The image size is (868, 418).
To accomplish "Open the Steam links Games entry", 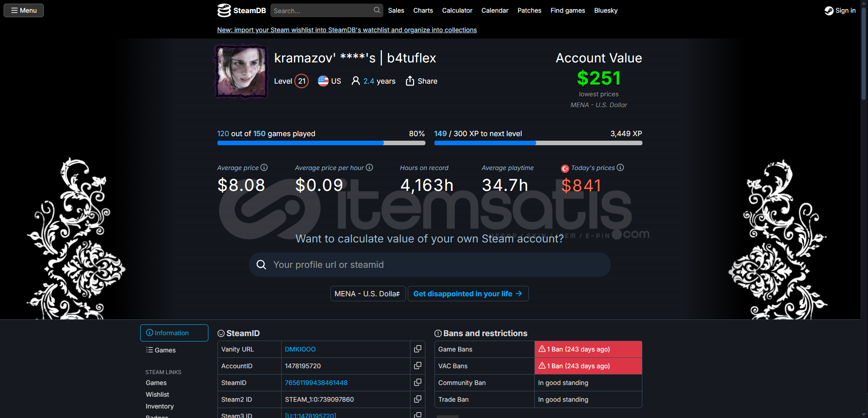I will point(156,383).
